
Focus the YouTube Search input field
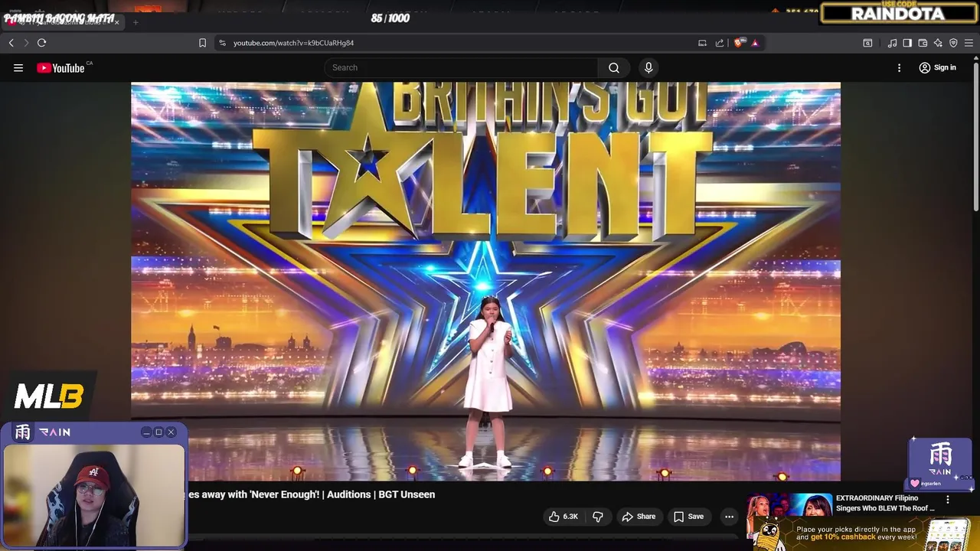click(461, 68)
